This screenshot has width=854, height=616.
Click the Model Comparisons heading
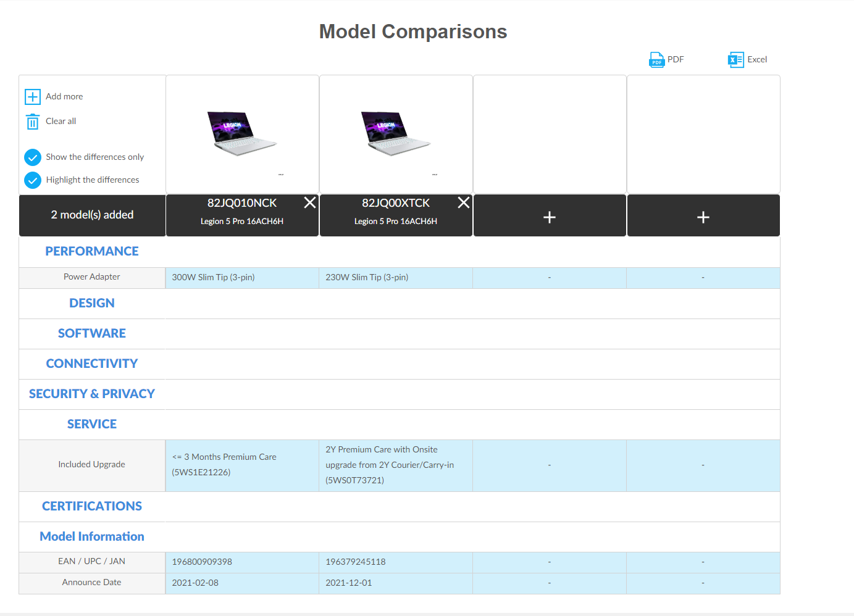click(413, 31)
